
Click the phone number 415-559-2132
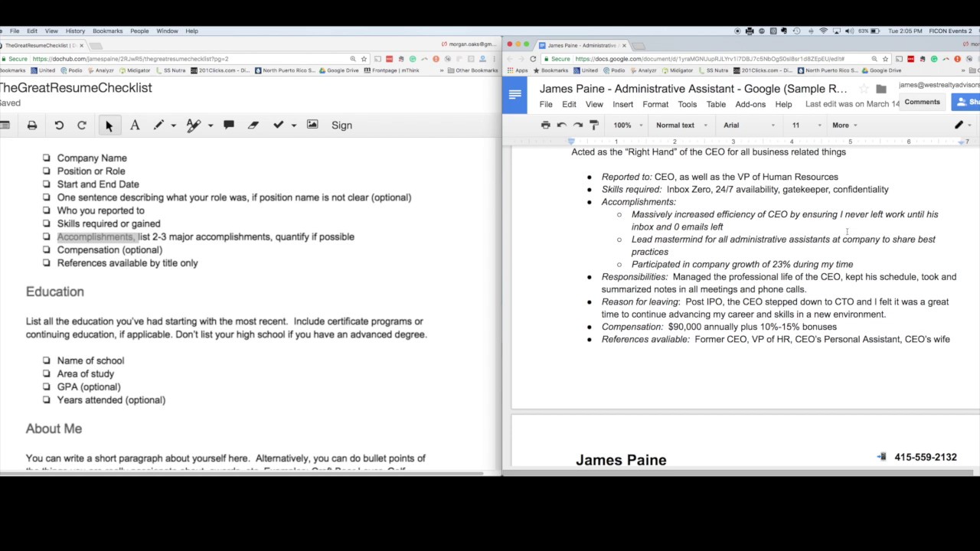tap(926, 457)
